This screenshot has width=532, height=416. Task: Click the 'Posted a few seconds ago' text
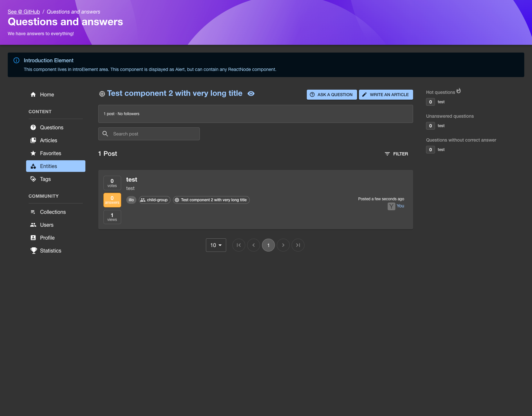click(x=381, y=199)
